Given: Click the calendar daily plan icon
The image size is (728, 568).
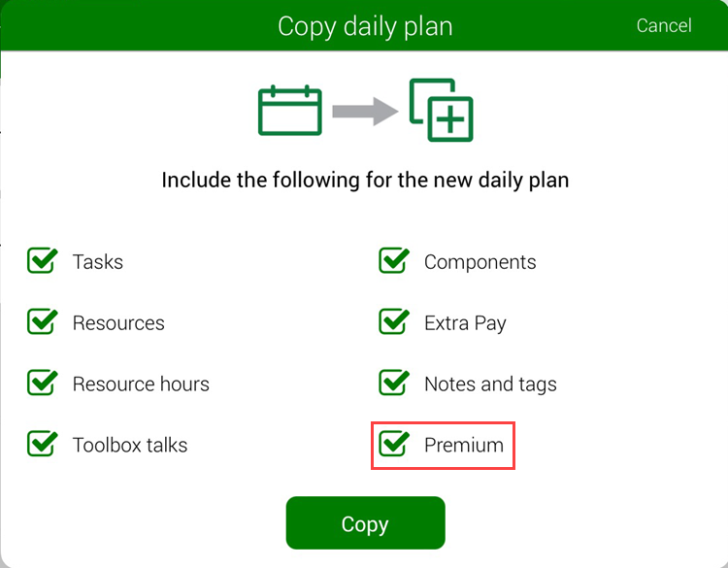Looking at the screenshot, I should pyautogui.click(x=289, y=110).
